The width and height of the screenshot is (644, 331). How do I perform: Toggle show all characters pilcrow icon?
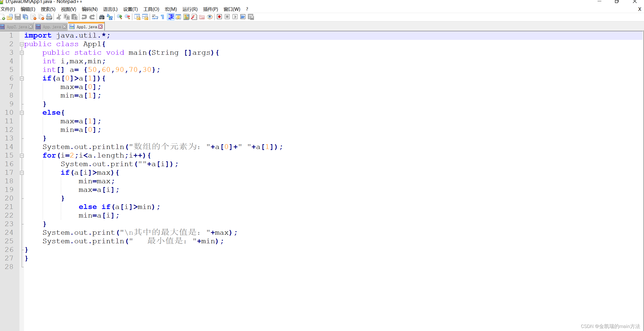click(x=163, y=17)
